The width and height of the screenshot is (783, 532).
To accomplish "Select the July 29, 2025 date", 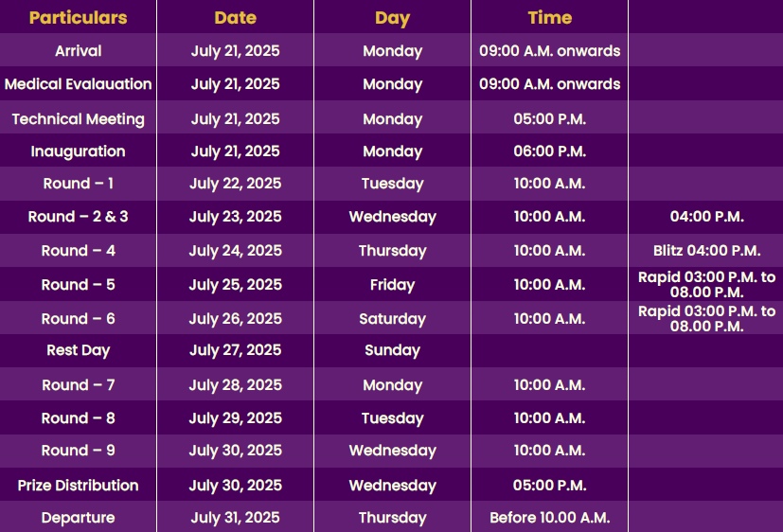I will point(235,417).
